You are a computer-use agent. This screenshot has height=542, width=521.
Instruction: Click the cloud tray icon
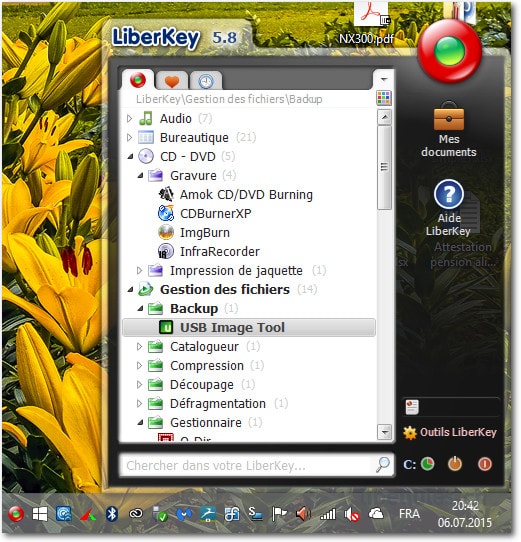375,514
